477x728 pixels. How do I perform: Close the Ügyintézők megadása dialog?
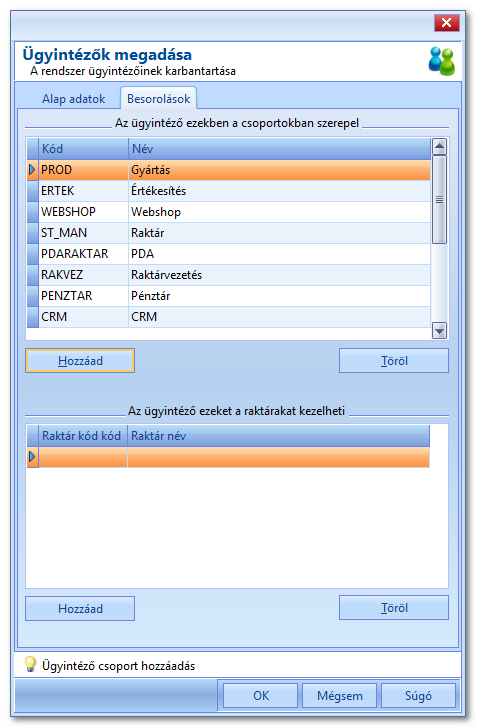[x=446, y=22]
